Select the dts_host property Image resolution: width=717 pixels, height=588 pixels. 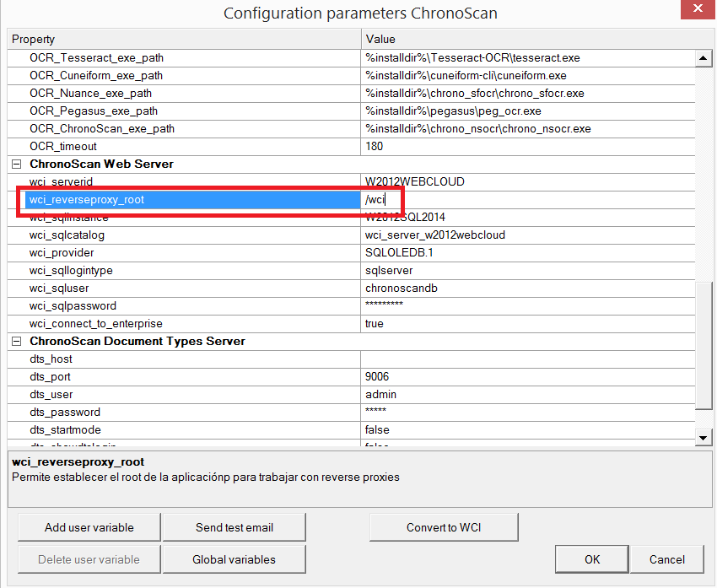point(51,359)
